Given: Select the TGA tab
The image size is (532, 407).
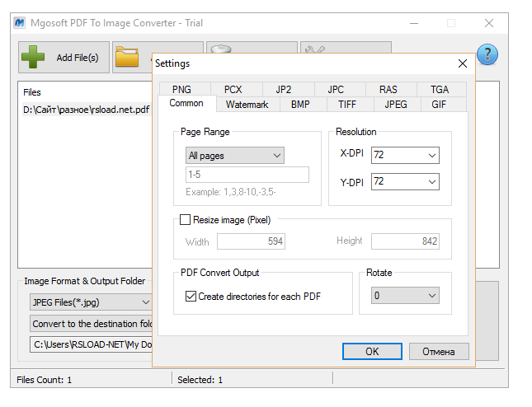Looking at the screenshot, I should pyautogui.click(x=441, y=90).
